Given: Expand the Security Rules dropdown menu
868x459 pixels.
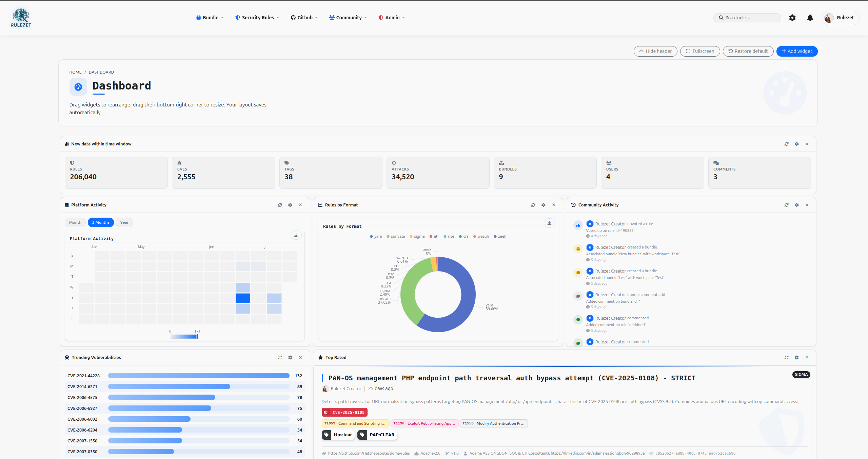Looking at the screenshot, I should point(257,18).
